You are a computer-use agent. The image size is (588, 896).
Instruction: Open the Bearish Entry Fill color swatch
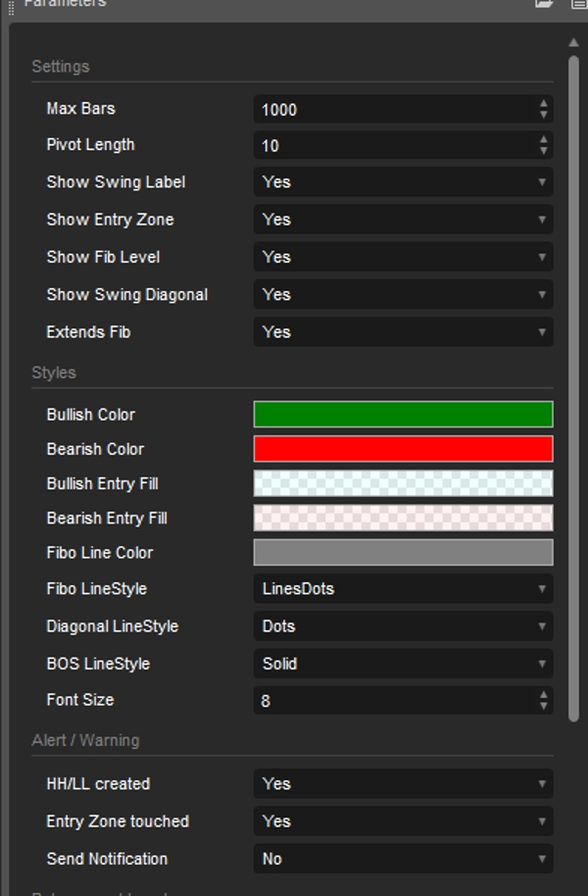(x=404, y=518)
